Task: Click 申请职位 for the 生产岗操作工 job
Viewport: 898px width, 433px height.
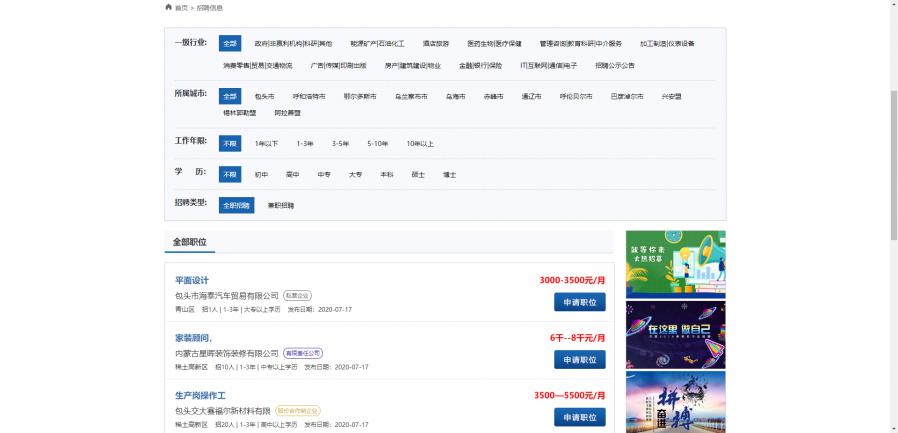Action: [x=579, y=416]
